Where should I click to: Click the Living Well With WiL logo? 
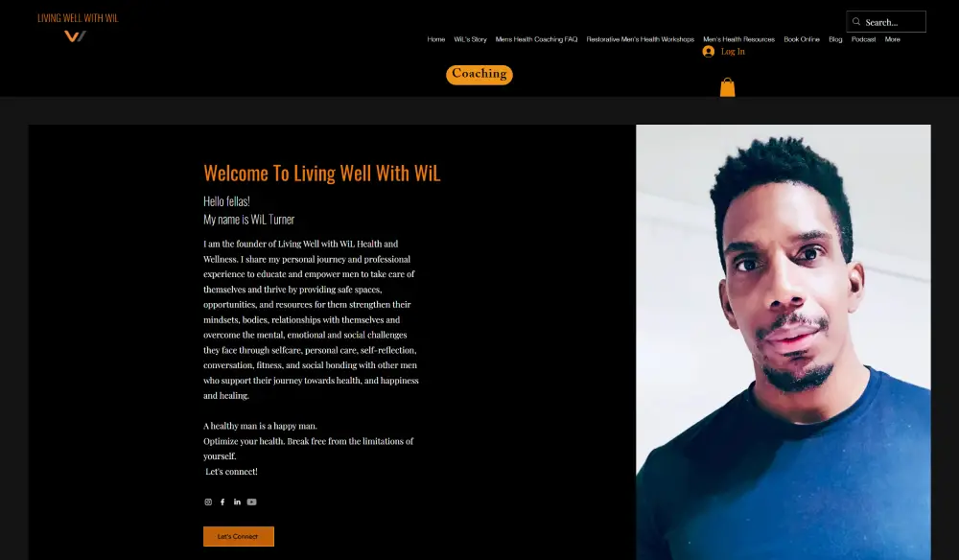coord(78,28)
